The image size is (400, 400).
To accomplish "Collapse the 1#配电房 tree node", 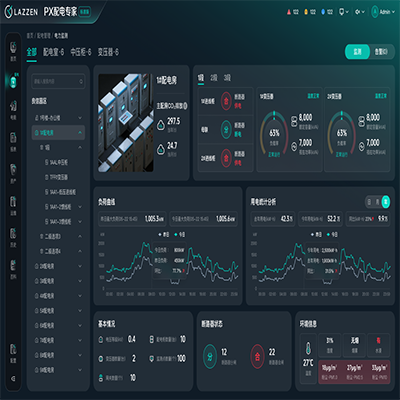I will (80, 133).
